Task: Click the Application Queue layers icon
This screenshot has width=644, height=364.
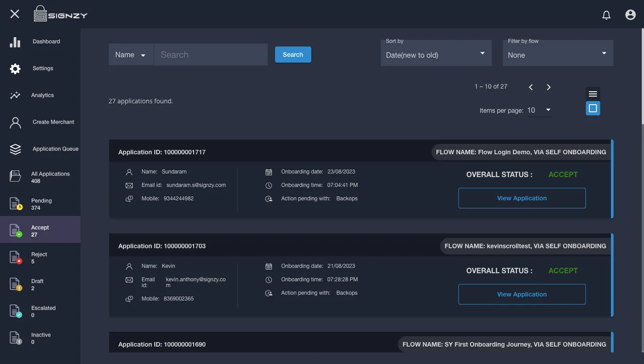Action: (x=15, y=149)
